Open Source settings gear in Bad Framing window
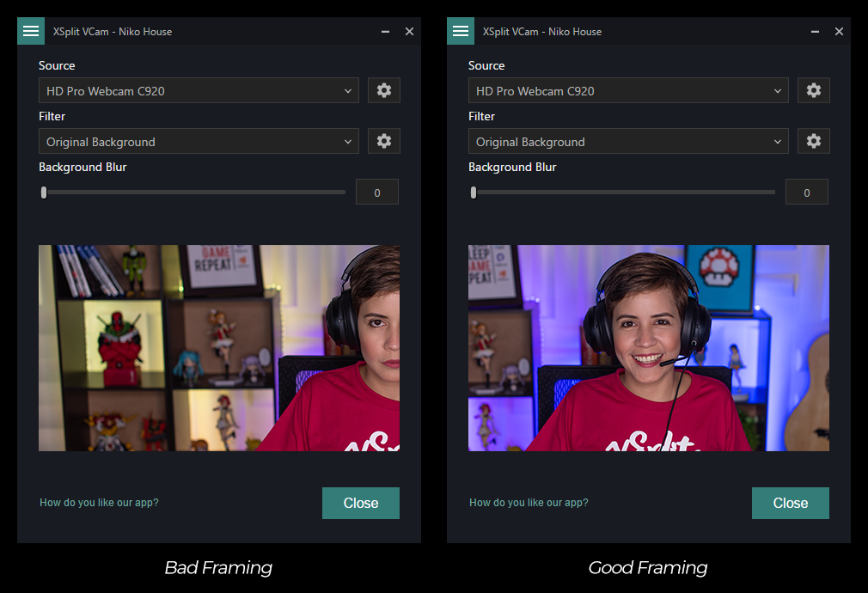 click(384, 90)
